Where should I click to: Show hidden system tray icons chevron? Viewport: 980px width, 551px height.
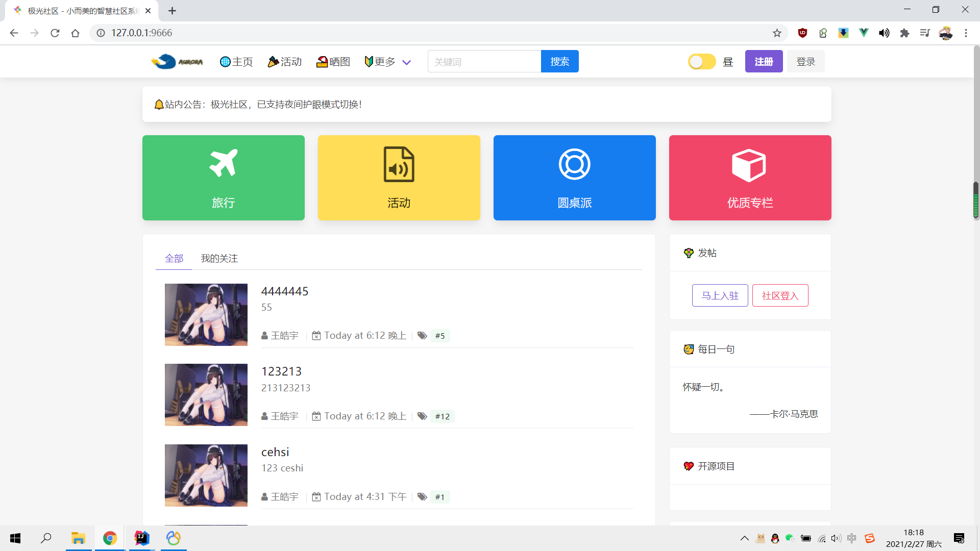744,538
